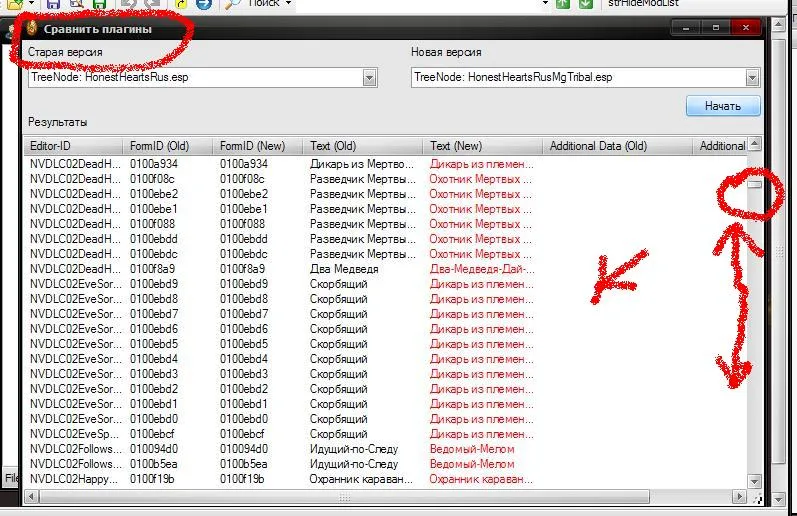Click the results list scroll-up arrow

pos(754,144)
